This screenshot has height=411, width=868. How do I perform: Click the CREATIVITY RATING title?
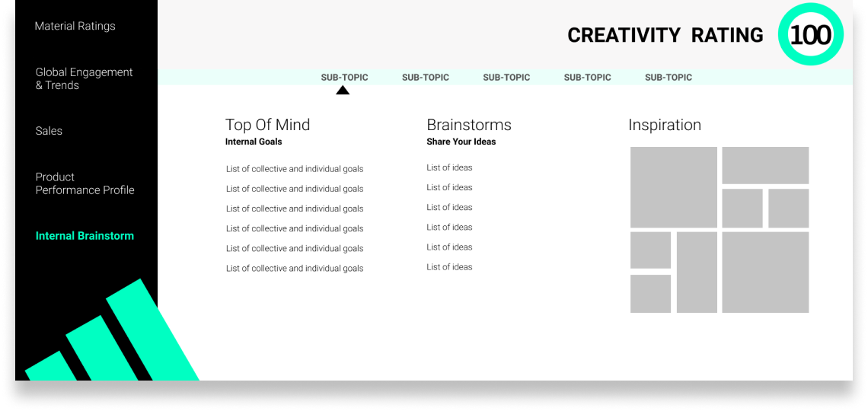click(665, 36)
